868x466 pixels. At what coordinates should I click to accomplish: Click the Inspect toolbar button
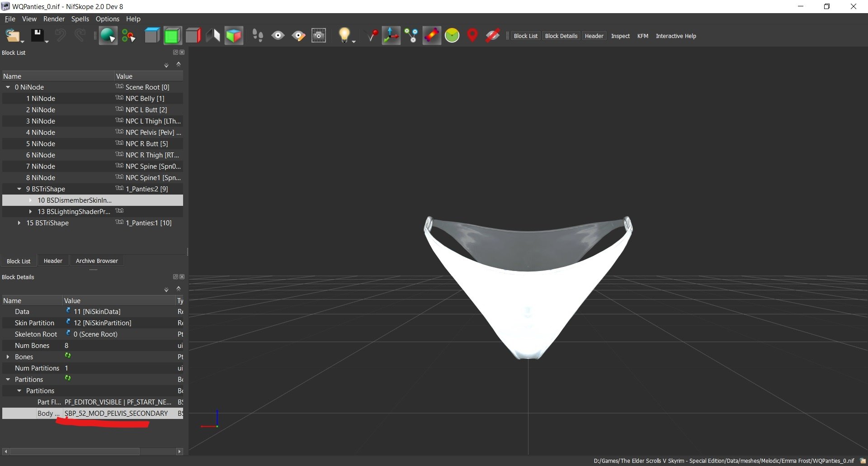point(620,36)
